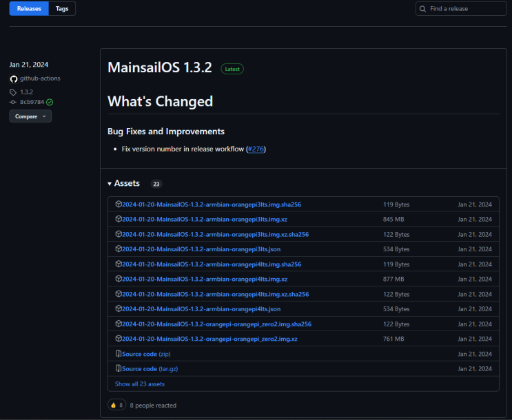The image size is (512, 420).
Task: Click the tag icon beside 1.3.2
Action: [x=13, y=92]
